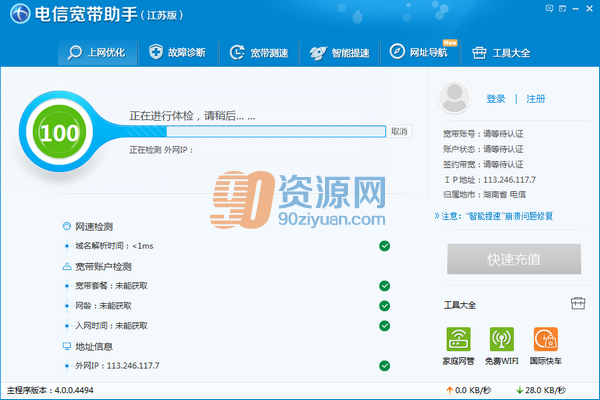Click the 地址信息 monitor icon
This screenshot has height=400, width=600.
tap(67, 346)
